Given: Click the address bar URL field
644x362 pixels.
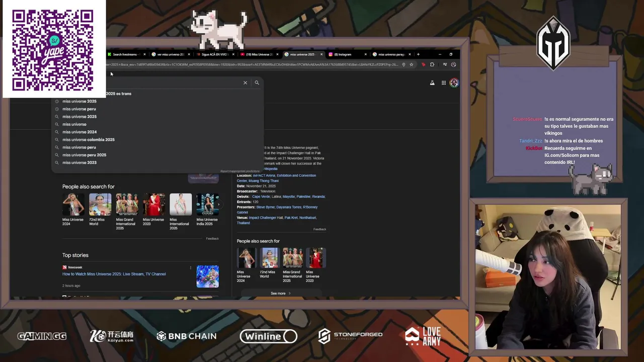Looking at the screenshot, I should (x=252, y=64).
